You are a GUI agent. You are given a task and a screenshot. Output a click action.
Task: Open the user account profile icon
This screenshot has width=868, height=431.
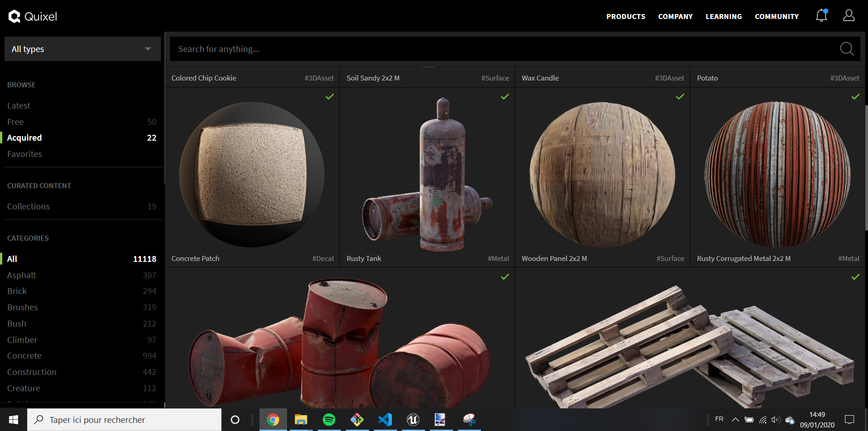point(849,16)
